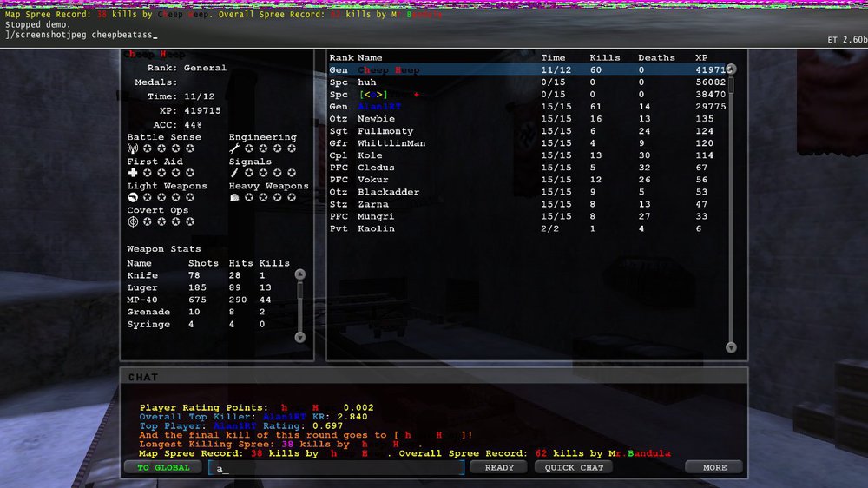This screenshot has height=488, width=868.
Task: Click the Signals skill icon
Action: tap(234, 173)
